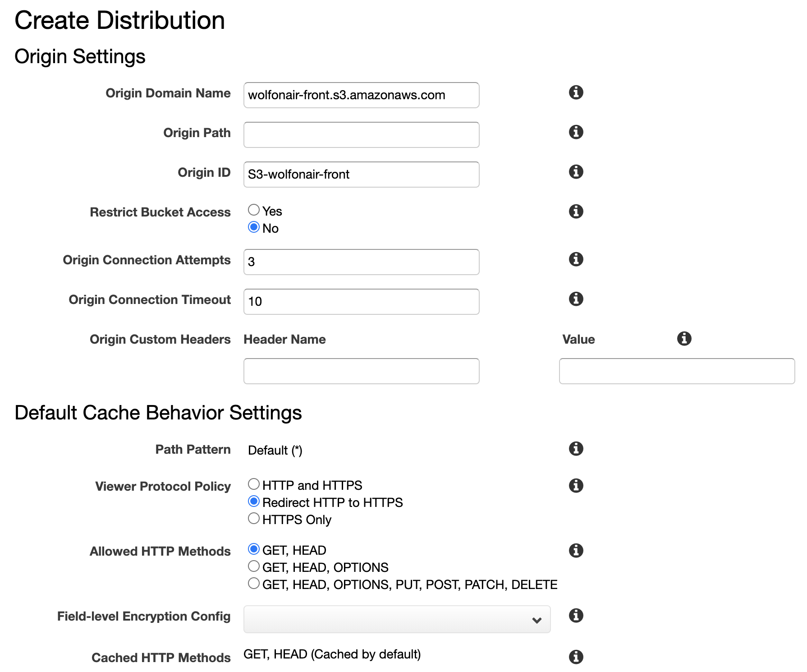Open info icon beside Origin Connection Timeout
The width and height of the screenshot is (807, 672).
point(576,299)
